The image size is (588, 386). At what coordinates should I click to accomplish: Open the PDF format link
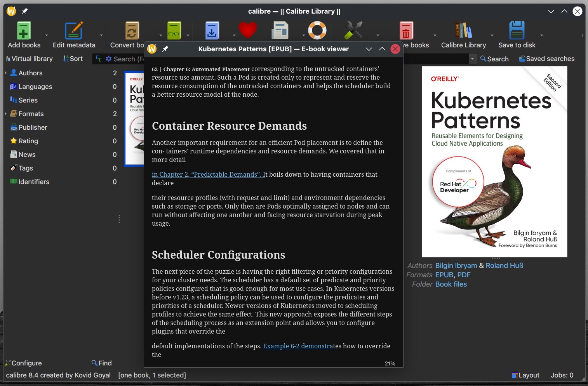tap(464, 275)
